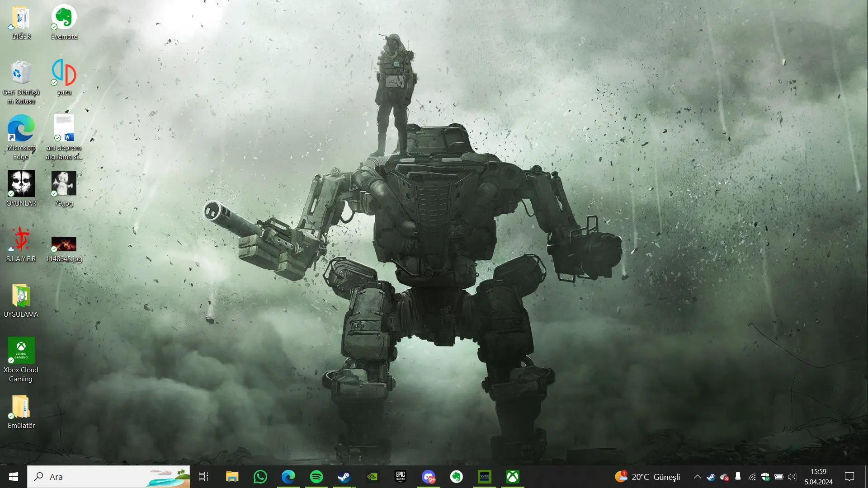
Task: Switch to Halo Wars taskbar app
Action: click(x=485, y=477)
